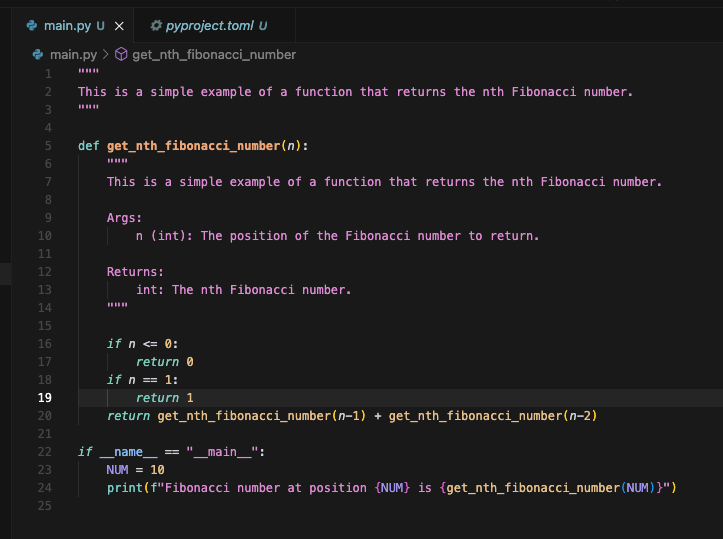Open the main.py breadcrumb dropdown
Image resolution: width=723 pixels, height=539 pixels.
(x=73, y=54)
